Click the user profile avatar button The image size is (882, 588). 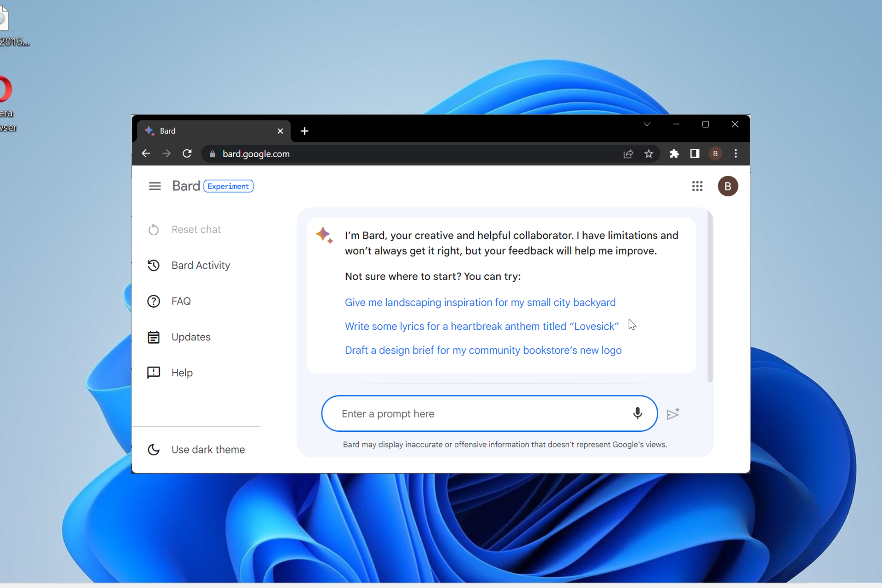coord(728,186)
